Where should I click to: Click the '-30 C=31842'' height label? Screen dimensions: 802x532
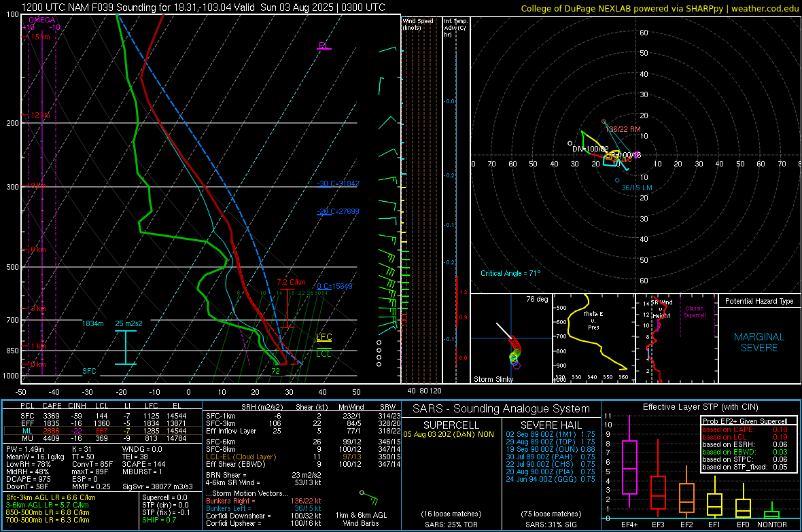tap(339, 183)
